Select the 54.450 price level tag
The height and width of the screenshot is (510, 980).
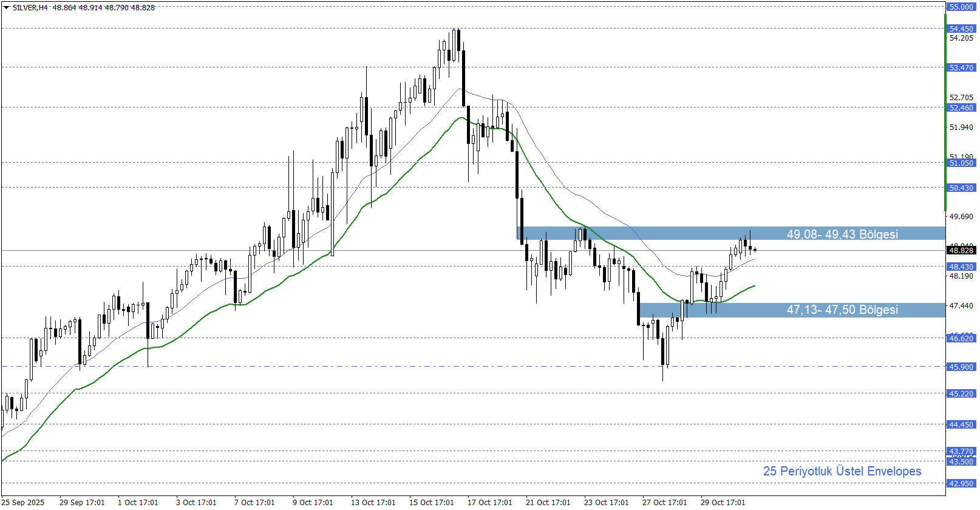961,29
